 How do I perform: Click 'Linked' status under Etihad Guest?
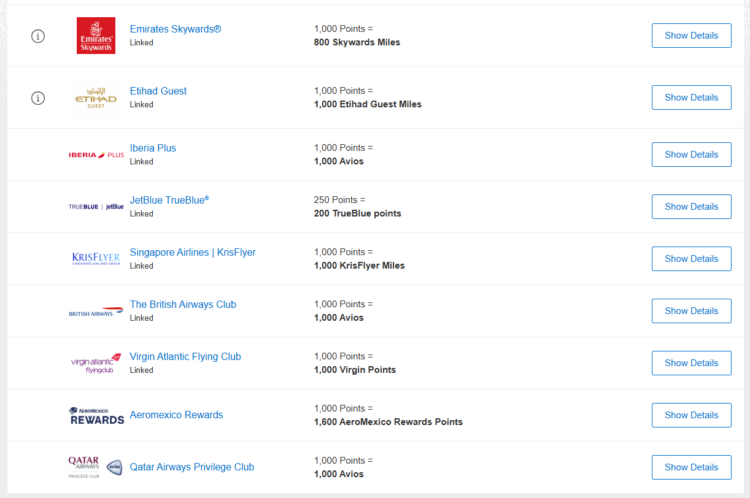click(142, 105)
